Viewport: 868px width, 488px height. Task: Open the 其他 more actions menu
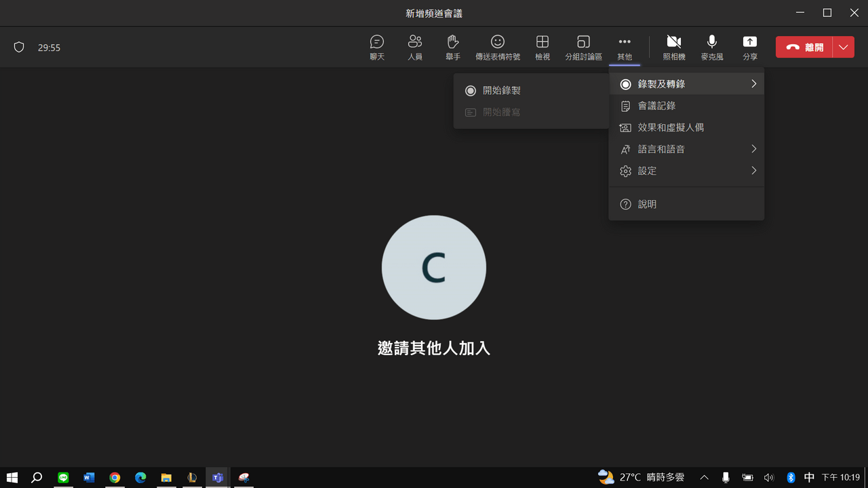[x=625, y=47]
